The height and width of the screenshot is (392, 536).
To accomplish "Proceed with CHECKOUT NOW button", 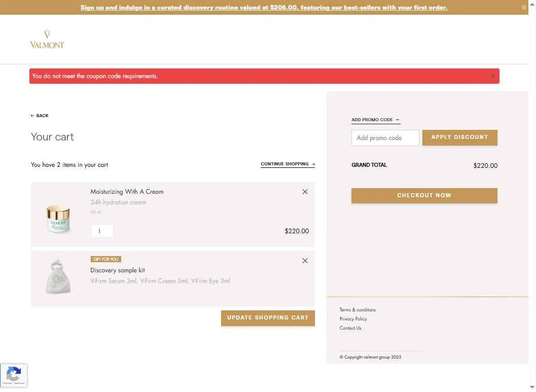I will [424, 195].
